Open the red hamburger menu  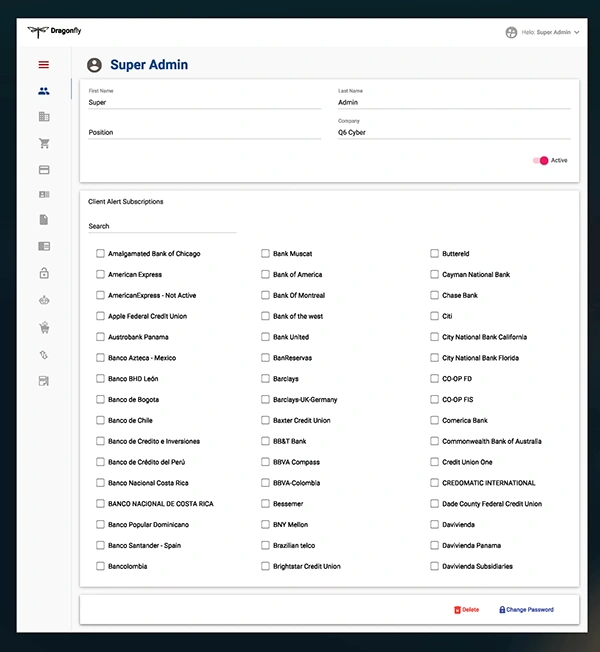click(x=44, y=65)
